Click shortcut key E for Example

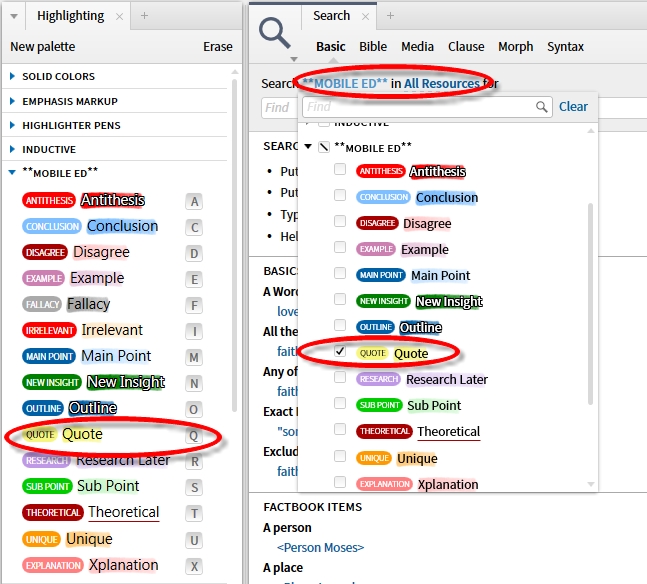[194, 279]
